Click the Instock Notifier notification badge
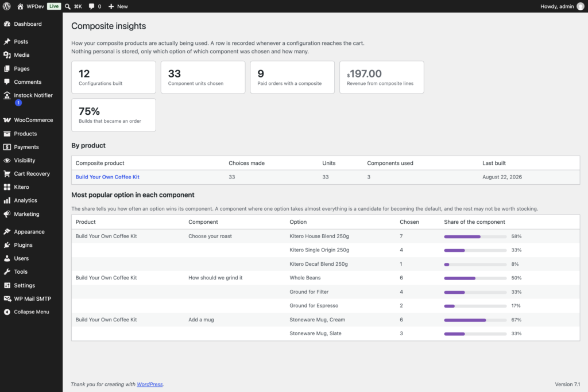The height and width of the screenshot is (392, 588). tap(18, 103)
